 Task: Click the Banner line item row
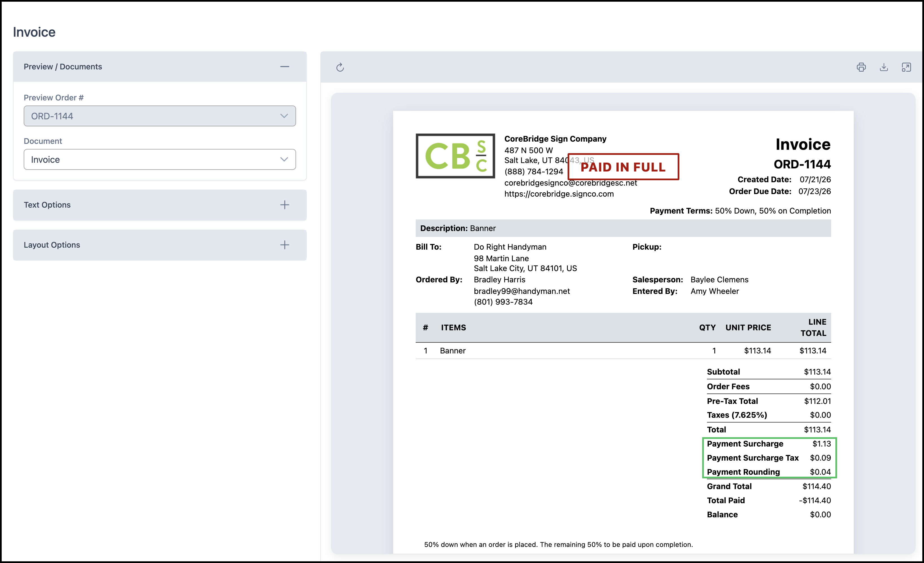pos(623,351)
